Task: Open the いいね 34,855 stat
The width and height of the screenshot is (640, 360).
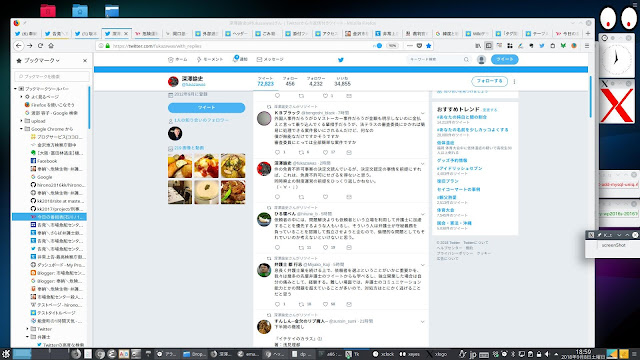Action: [342, 81]
